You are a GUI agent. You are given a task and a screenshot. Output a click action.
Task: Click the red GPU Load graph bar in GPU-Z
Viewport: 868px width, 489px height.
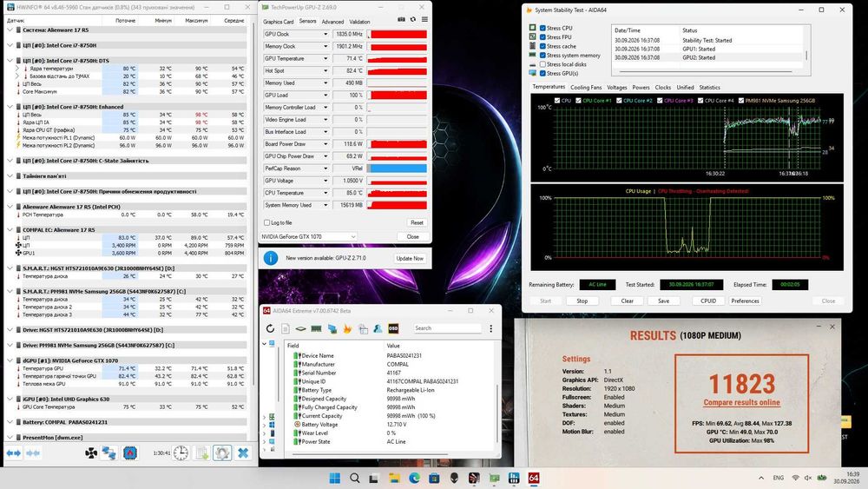(x=398, y=96)
